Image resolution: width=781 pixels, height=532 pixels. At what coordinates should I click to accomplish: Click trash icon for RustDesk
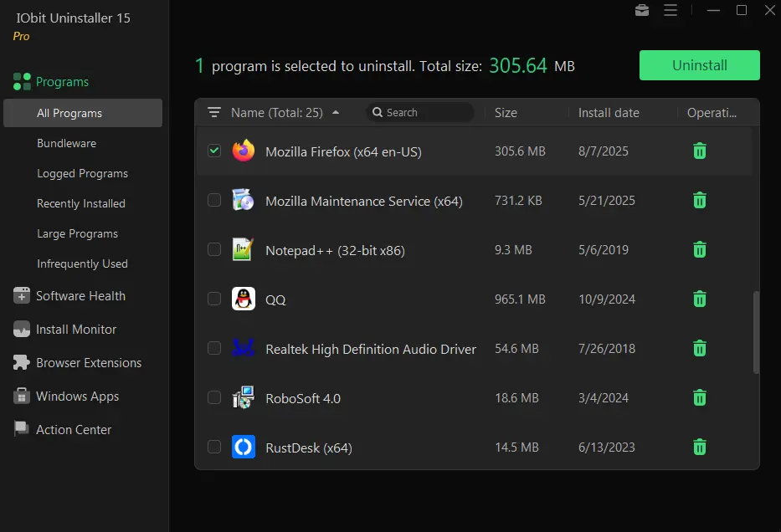(x=699, y=447)
